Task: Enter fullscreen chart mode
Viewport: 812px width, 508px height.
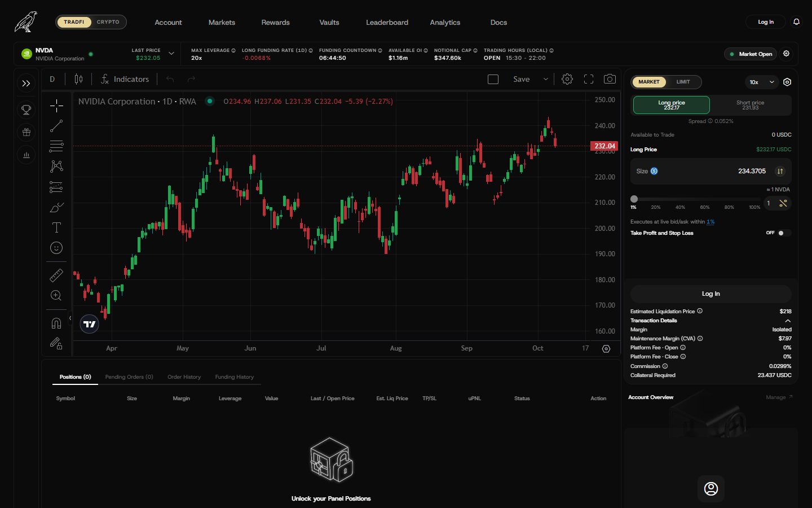Action: (x=589, y=79)
